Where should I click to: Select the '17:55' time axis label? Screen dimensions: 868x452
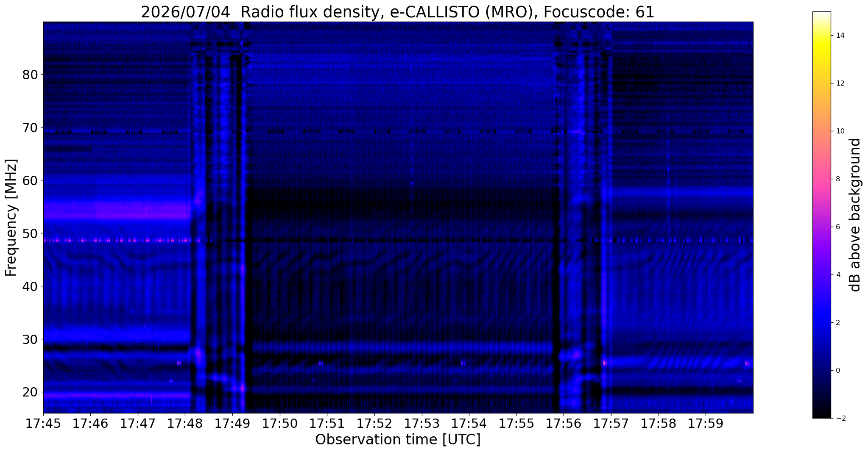pos(516,424)
